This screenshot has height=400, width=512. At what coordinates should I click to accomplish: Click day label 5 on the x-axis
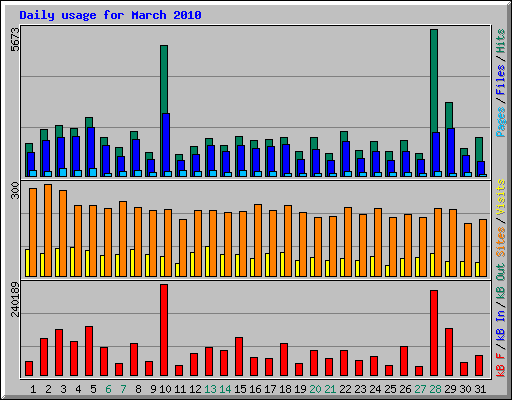click(93, 389)
